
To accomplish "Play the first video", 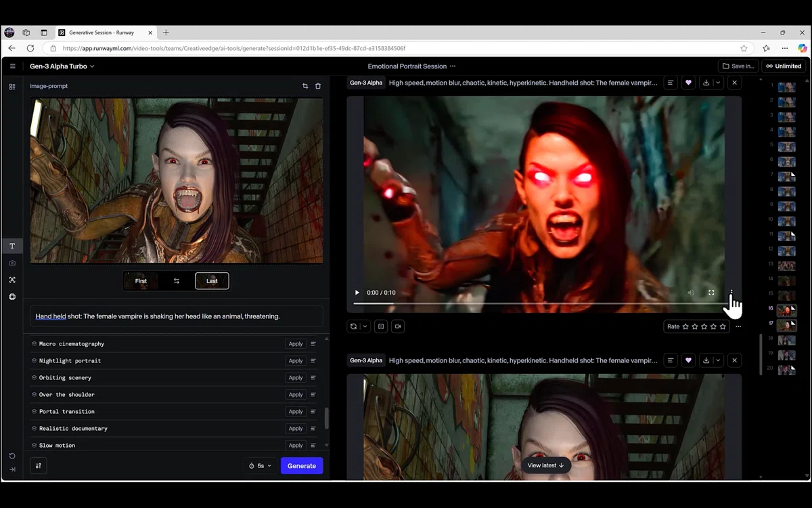I will (x=357, y=293).
